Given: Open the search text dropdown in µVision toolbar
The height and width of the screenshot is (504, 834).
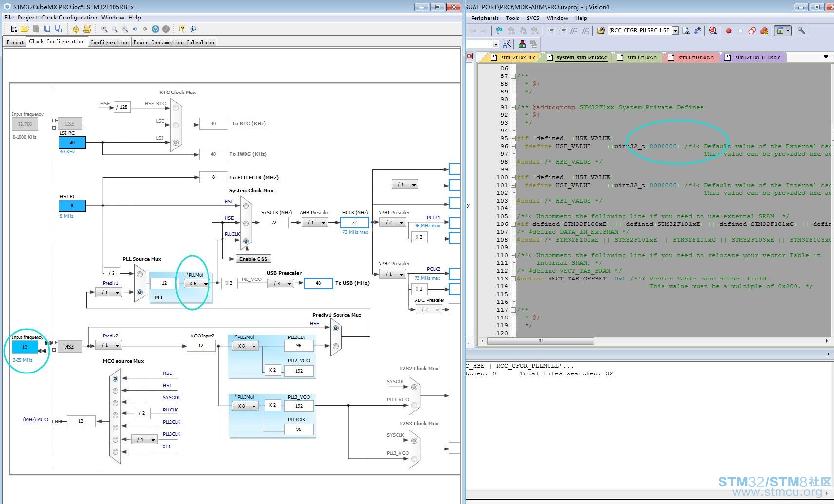Looking at the screenshot, I should tap(675, 31).
